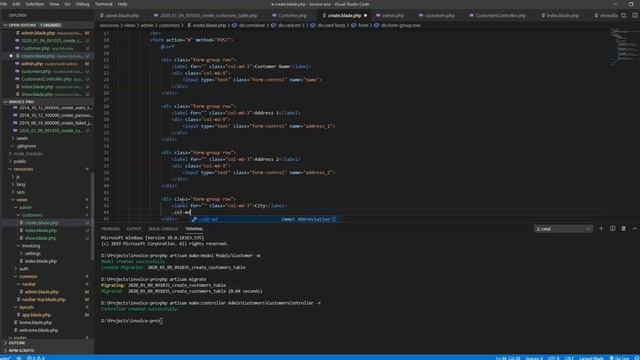Create a new terminal with plus icon
Image resolution: width=640 pixels, height=360 pixels.
click(601, 229)
